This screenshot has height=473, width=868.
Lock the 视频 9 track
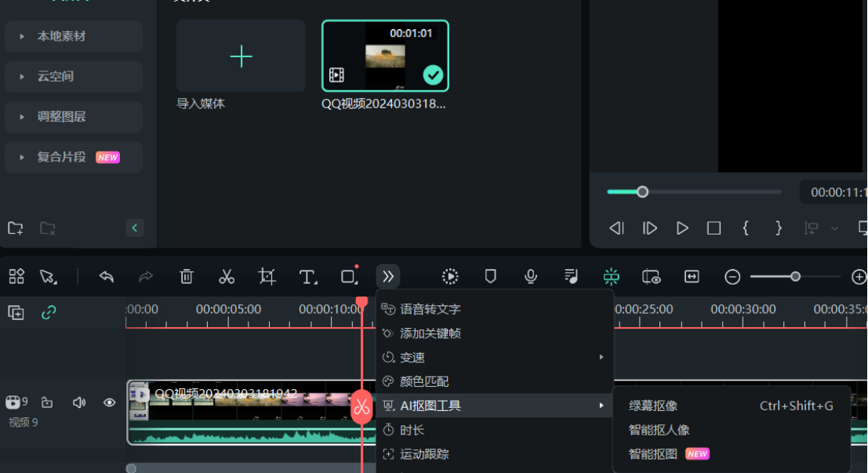[x=47, y=402]
